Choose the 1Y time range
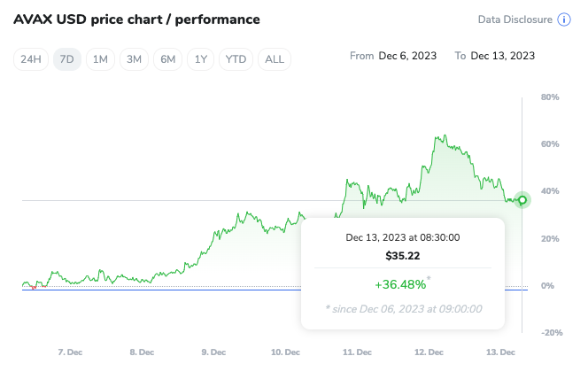 [x=201, y=59]
